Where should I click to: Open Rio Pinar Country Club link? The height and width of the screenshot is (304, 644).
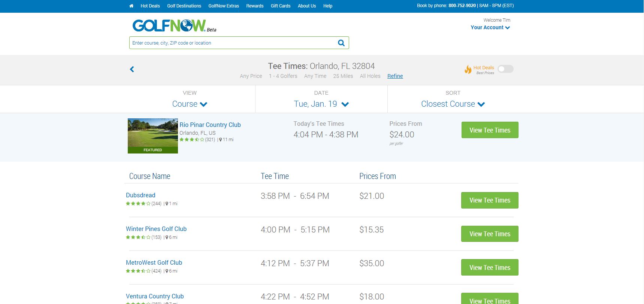[x=210, y=125]
